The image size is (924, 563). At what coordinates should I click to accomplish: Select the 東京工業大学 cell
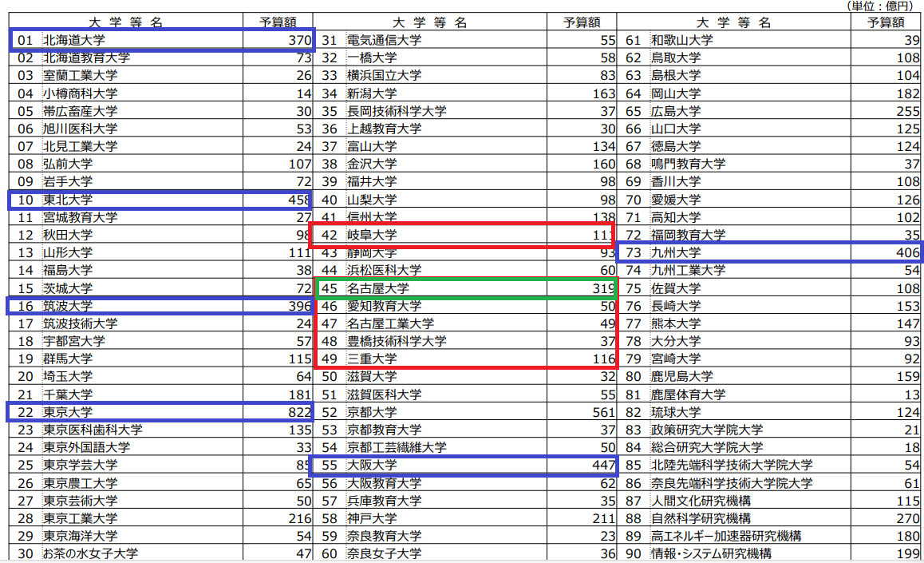pos(80,518)
